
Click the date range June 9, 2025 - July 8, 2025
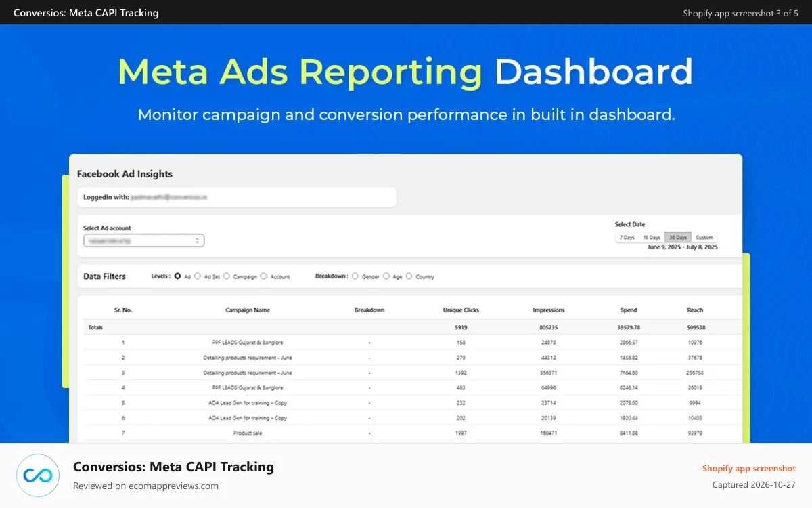[682, 247]
